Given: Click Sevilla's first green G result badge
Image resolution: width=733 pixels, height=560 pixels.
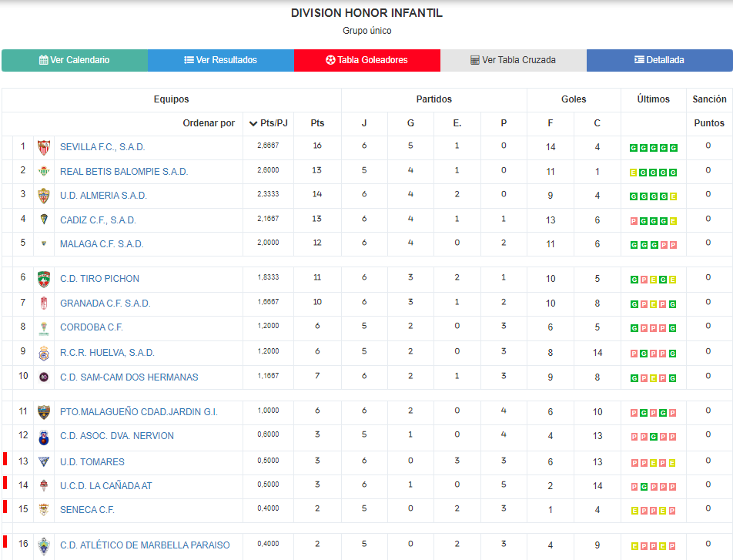Looking at the screenshot, I should 634,148.
